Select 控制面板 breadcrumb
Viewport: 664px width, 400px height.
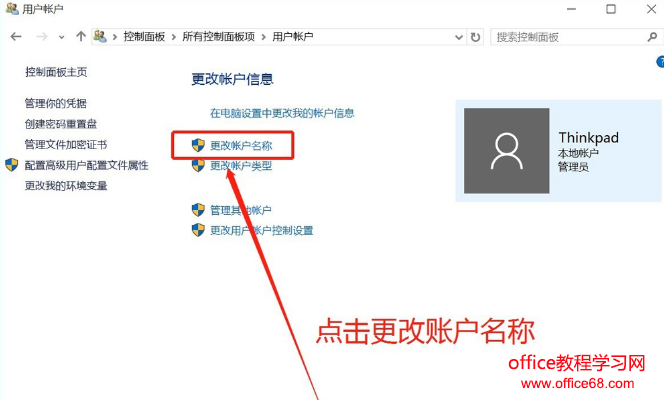coord(144,37)
